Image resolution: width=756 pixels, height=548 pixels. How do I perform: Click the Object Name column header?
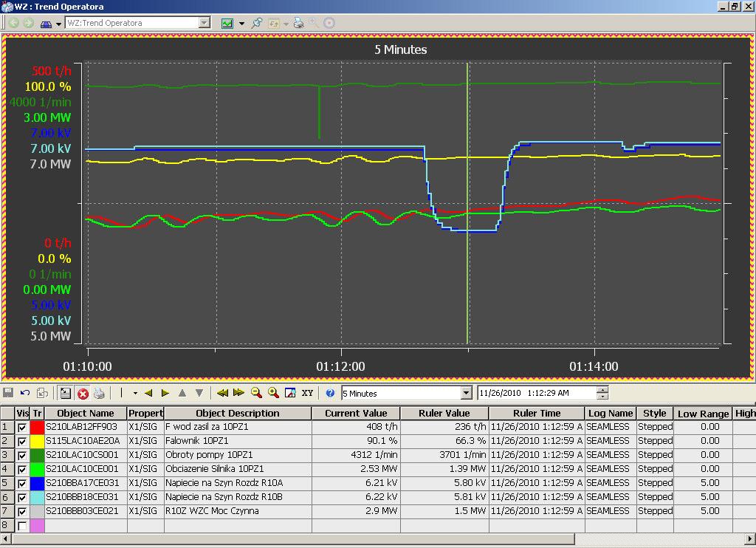pyautogui.click(x=86, y=414)
